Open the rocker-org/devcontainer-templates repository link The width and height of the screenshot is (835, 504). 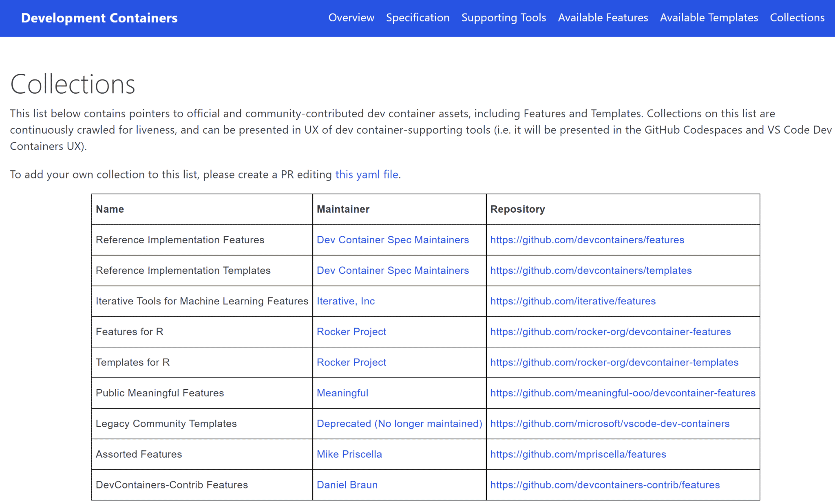pos(614,362)
